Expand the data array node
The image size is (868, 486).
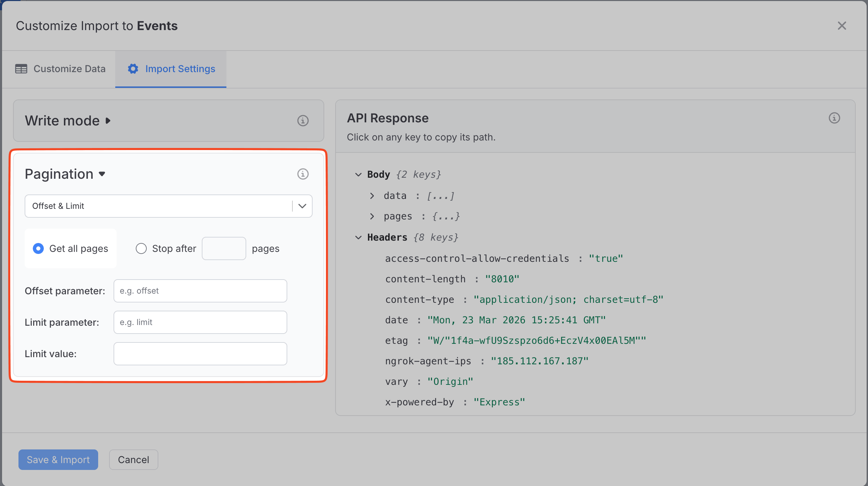click(372, 196)
